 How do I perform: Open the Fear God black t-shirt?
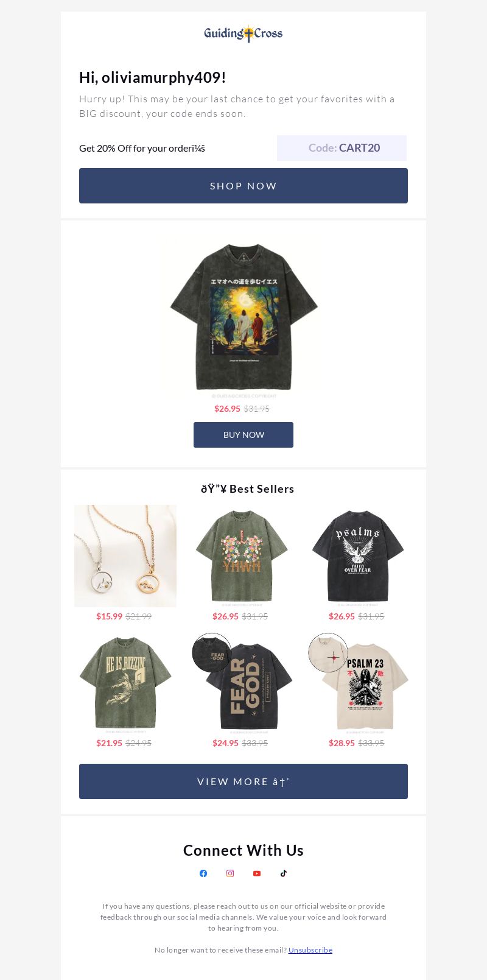[242, 683]
